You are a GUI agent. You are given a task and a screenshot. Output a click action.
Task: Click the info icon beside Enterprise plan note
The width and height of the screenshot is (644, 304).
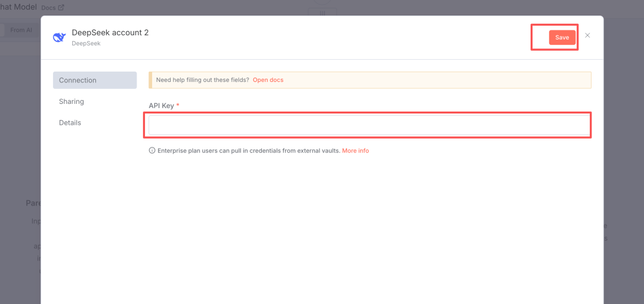coord(151,151)
